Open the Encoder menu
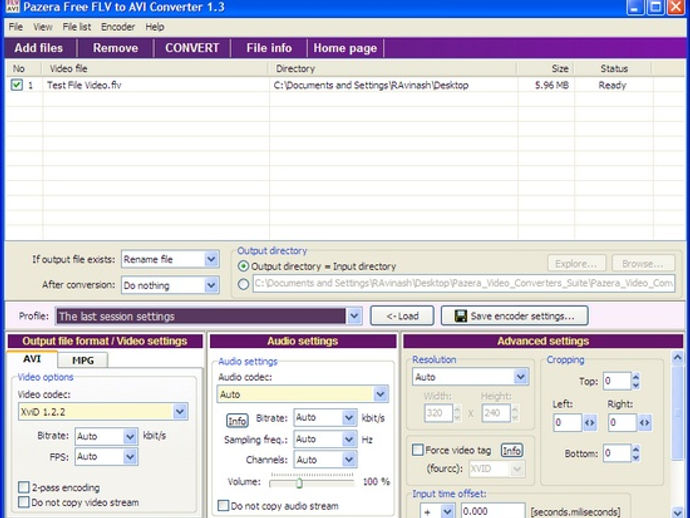 [118, 27]
